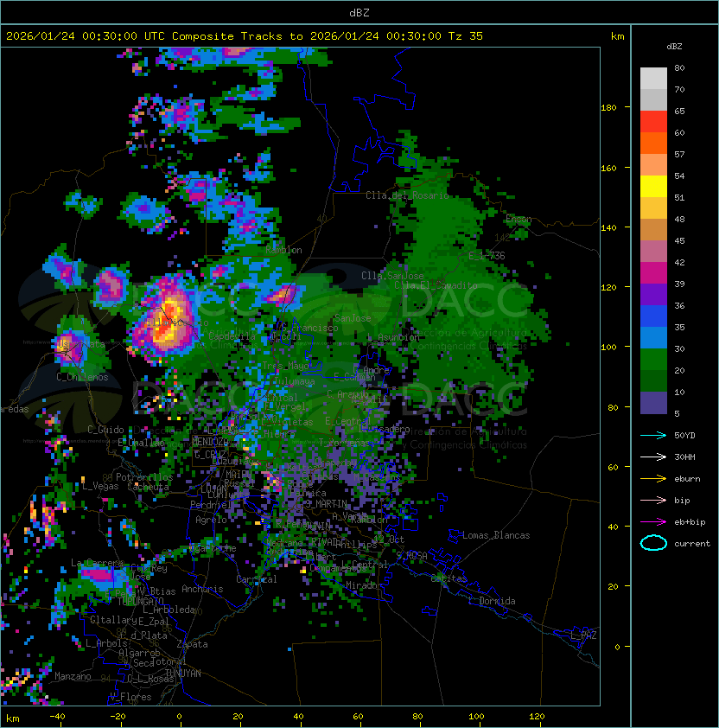Click the 'dBZ' title at top
This screenshot has height=728, width=719.
click(359, 12)
